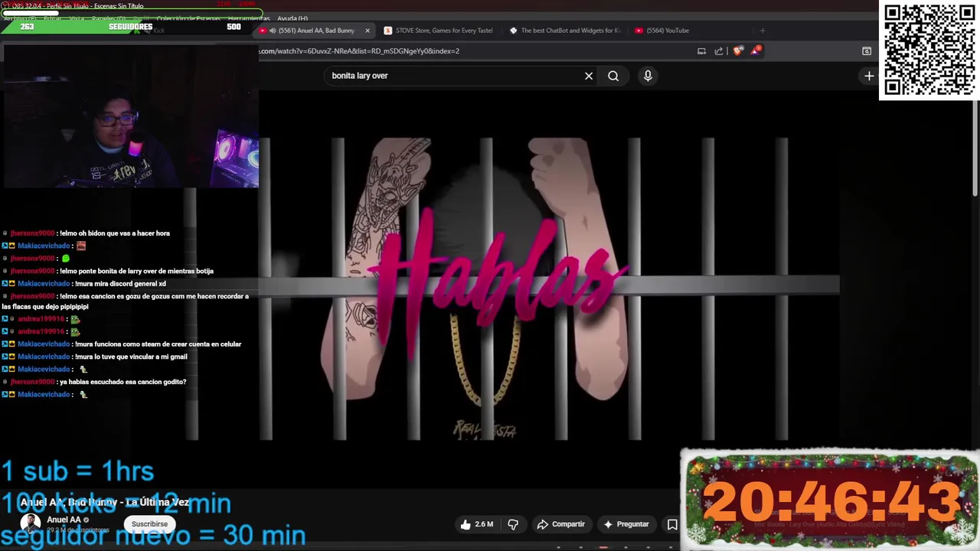Screen dimensions: 980x551
Task: Click chat message about steam crear cuenta en celular
Action: tap(158, 344)
